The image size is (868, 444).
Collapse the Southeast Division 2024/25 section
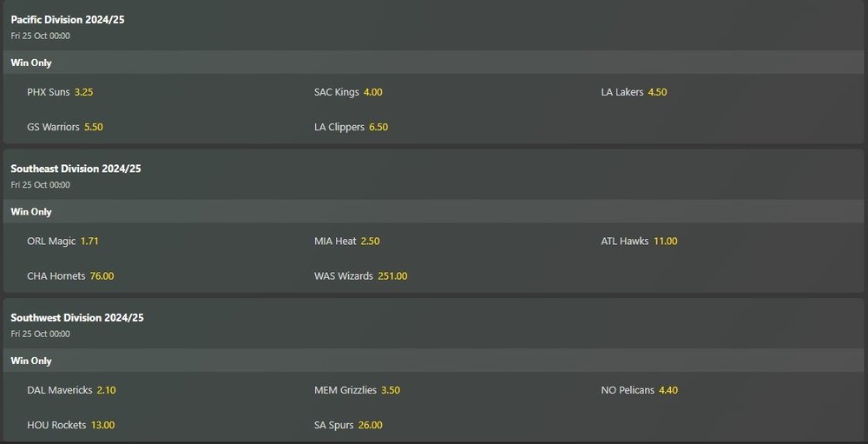pyautogui.click(x=76, y=169)
